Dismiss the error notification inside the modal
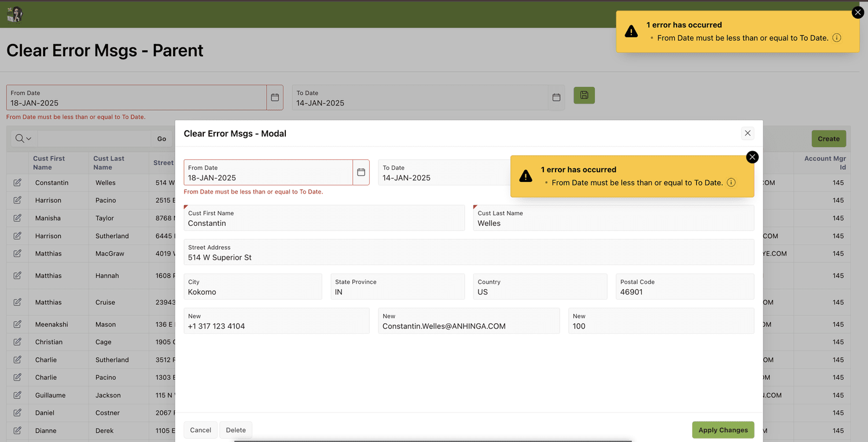The height and width of the screenshot is (442, 868). (752, 157)
